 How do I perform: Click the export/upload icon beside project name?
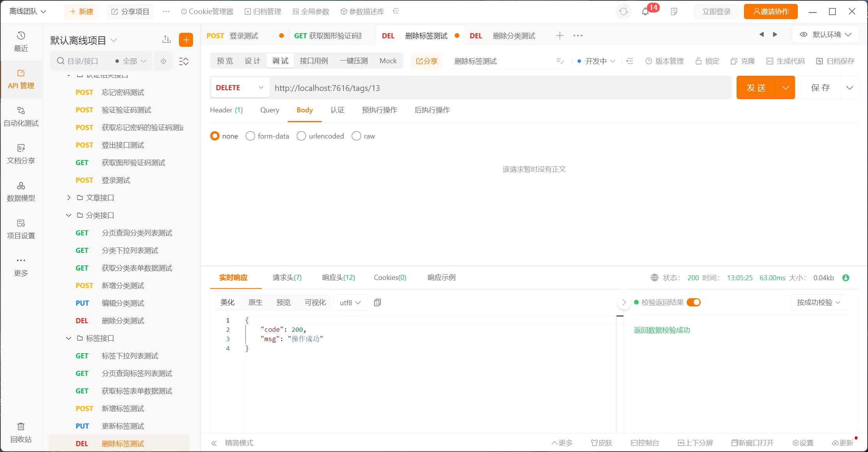coord(167,39)
